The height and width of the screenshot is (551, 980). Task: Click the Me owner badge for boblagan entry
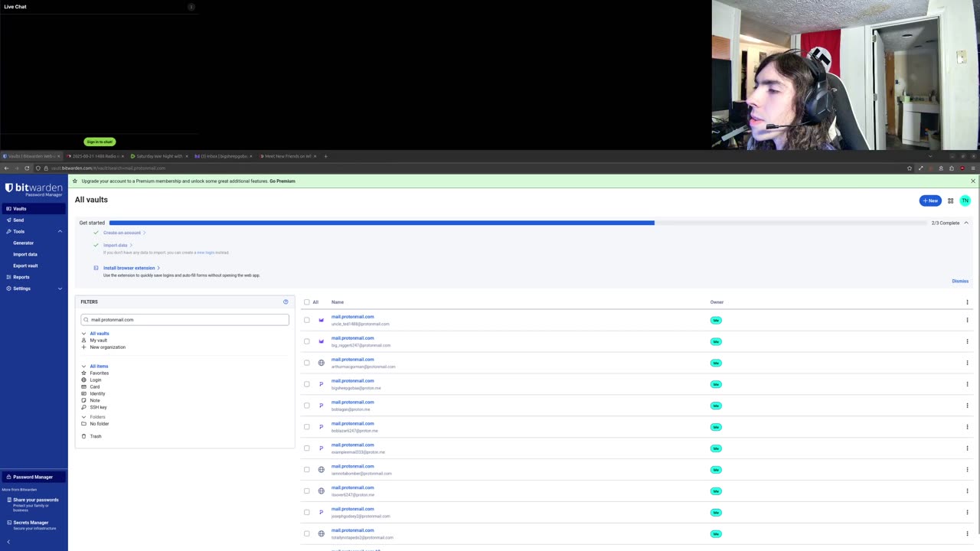(716, 406)
